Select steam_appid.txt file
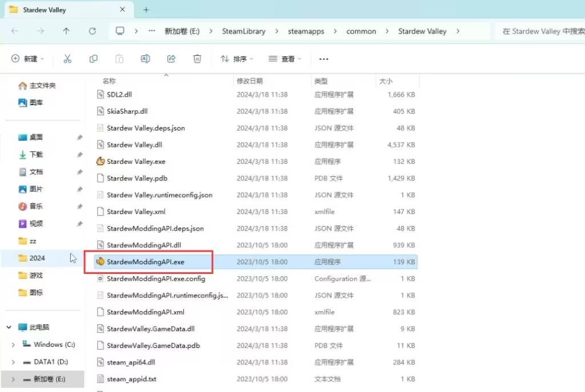Screen dimensions: 585x392 tap(131, 379)
